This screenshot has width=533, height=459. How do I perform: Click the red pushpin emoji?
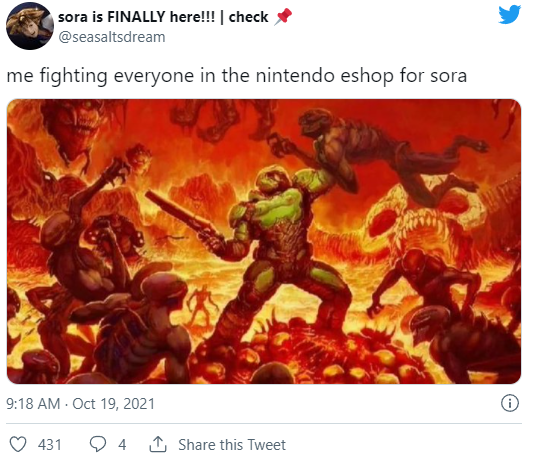(x=283, y=17)
